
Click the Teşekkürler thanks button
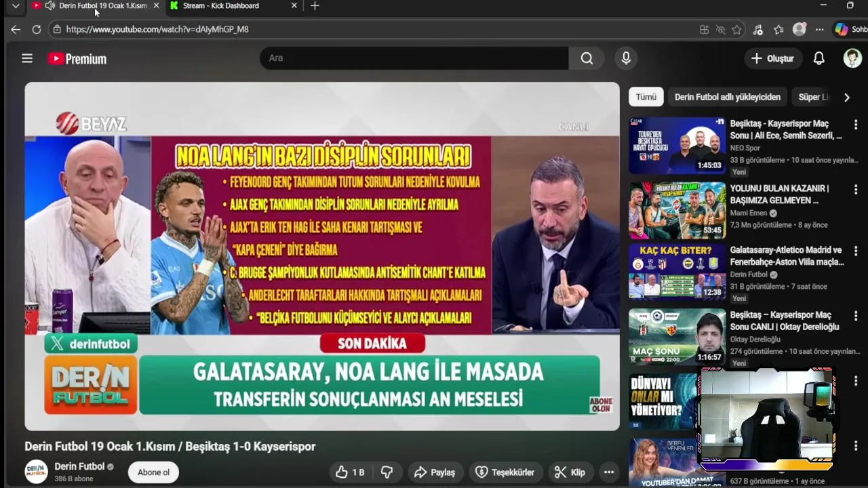click(x=505, y=472)
